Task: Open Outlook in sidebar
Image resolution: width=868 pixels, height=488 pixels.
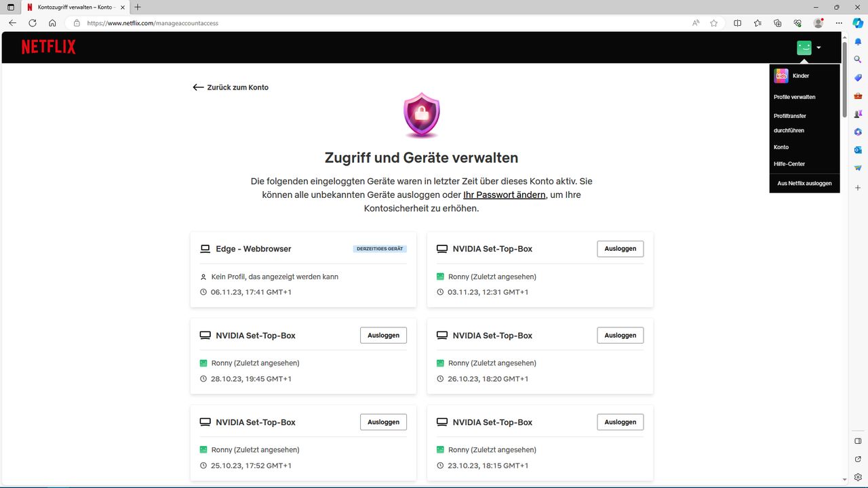Action: pos(858,150)
